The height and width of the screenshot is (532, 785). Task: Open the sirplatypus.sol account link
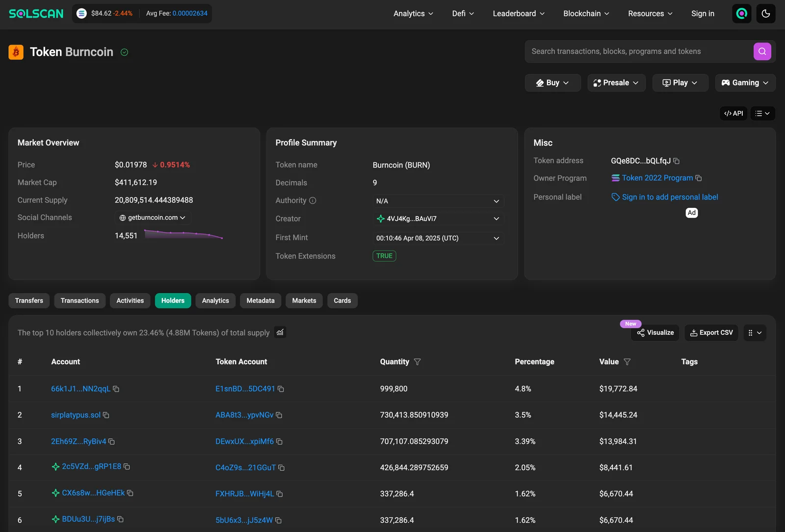[x=76, y=415]
